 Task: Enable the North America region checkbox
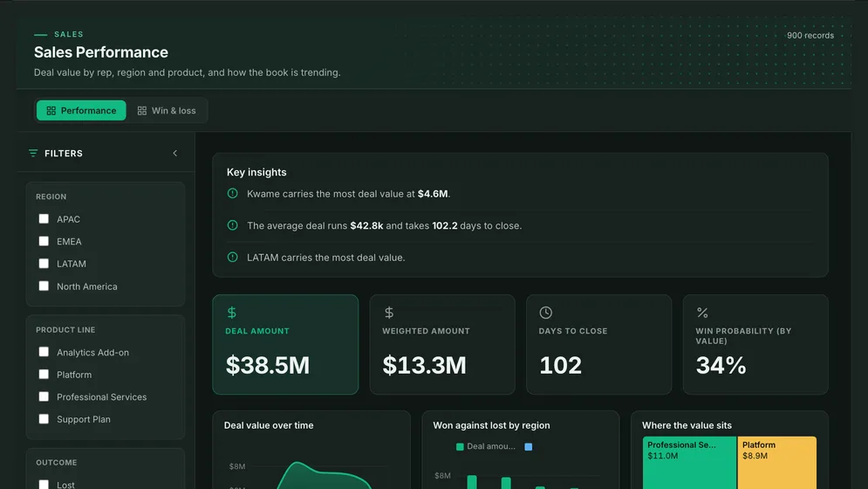(44, 286)
